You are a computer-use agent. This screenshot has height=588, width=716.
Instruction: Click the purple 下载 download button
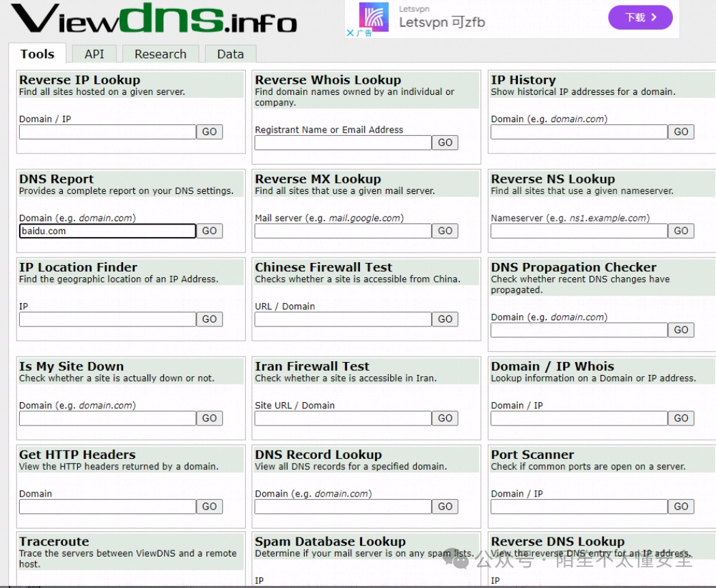click(x=639, y=18)
